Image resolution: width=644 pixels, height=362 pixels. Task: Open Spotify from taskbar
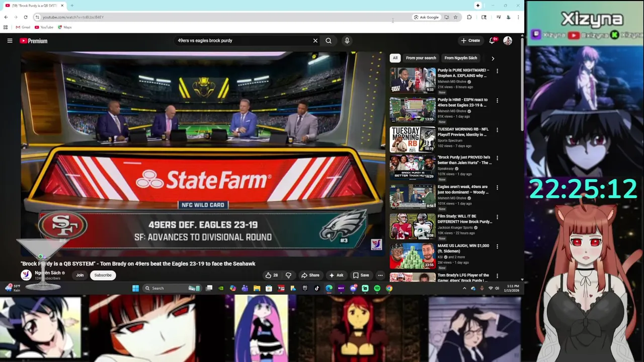tap(377, 288)
